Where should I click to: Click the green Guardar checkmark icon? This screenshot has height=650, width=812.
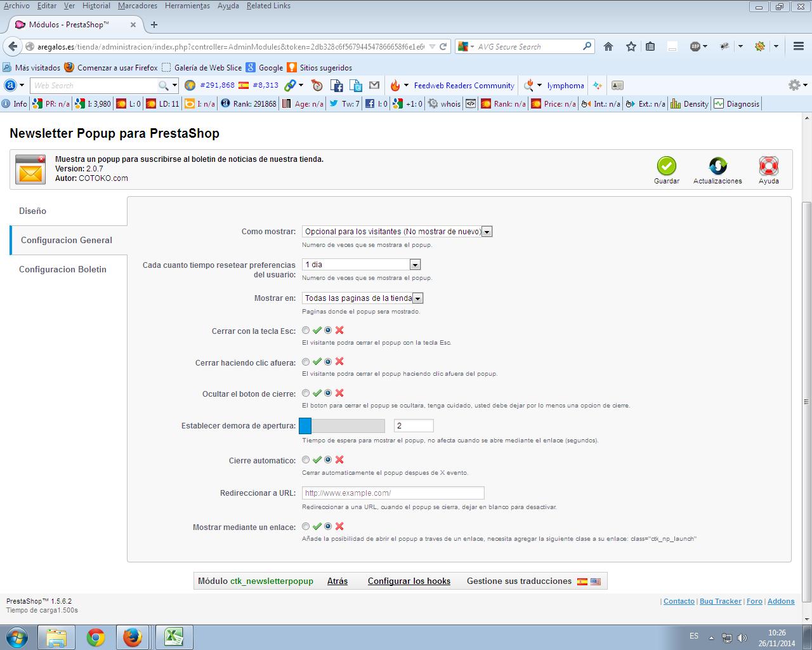[666, 166]
